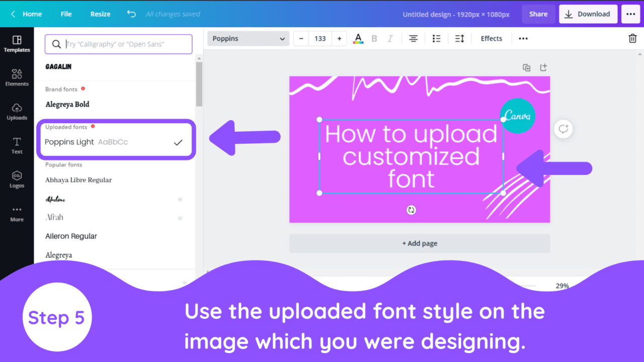Click the Add page button
The image size is (644, 362).
click(420, 243)
